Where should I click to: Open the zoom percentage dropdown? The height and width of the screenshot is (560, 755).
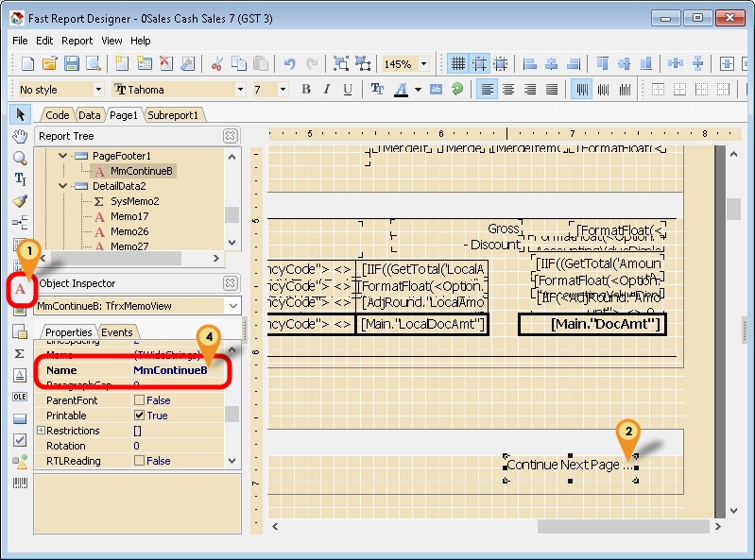click(423, 64)
